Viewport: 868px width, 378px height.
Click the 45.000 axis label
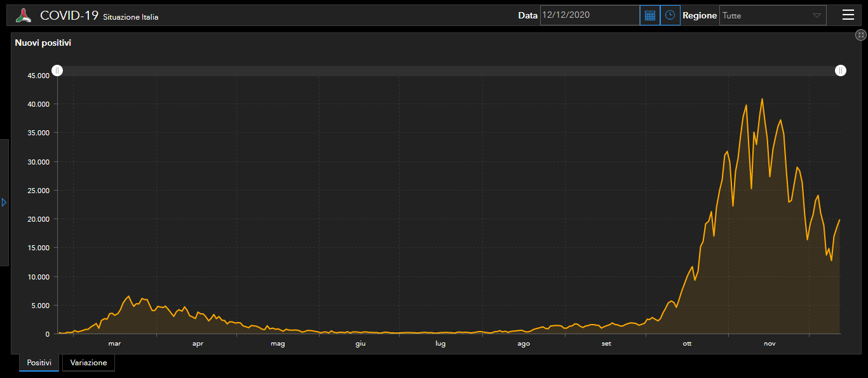38,76
